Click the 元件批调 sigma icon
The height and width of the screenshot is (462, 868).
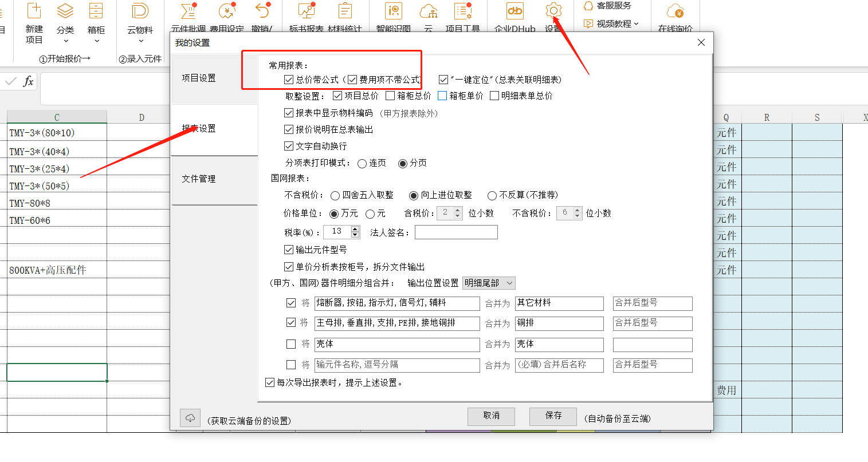coord(188,11)
